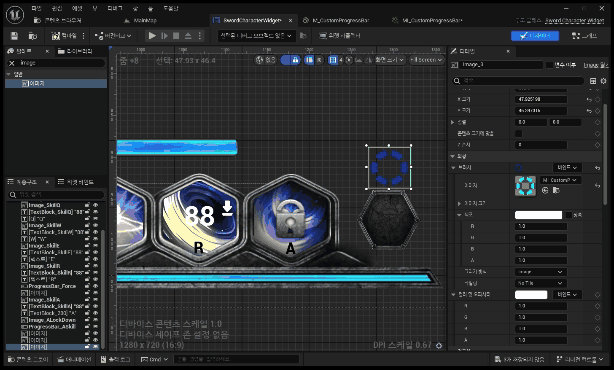This screenshot has width=614, height=370.
Task: Toggle visibility eye of ProgressBar_Force
Action: click(x=95, y=286)
